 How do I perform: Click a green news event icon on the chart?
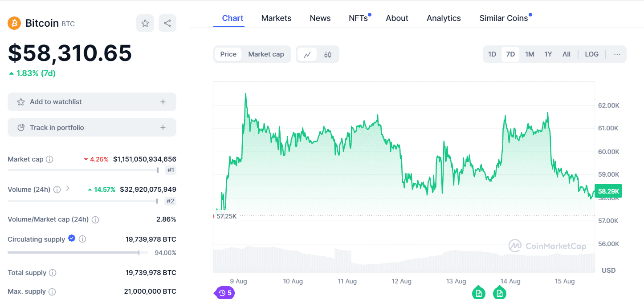click(x=478, y=292)
